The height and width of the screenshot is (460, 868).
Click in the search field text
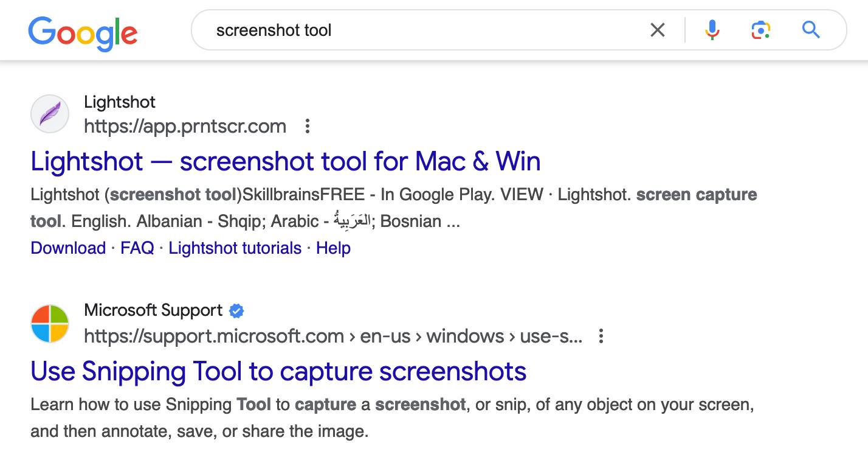point(274,30)
